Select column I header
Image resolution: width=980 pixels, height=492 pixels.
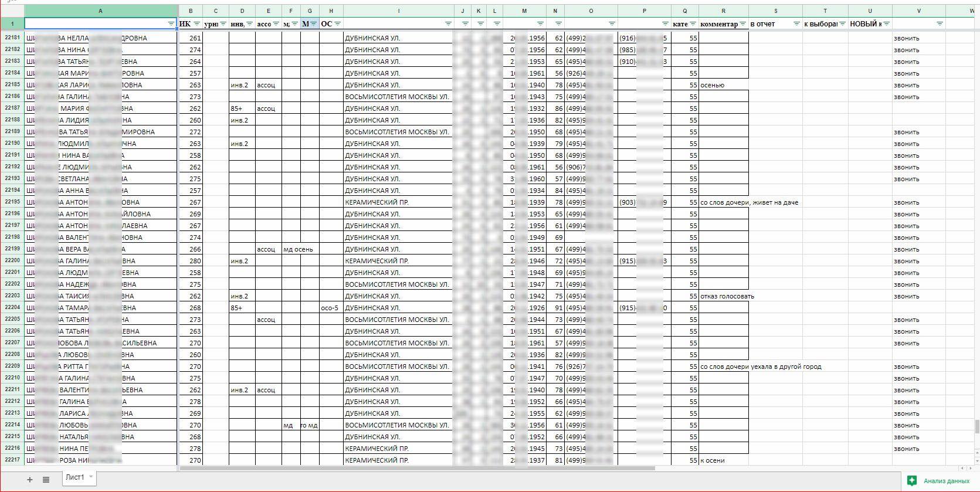399,11
